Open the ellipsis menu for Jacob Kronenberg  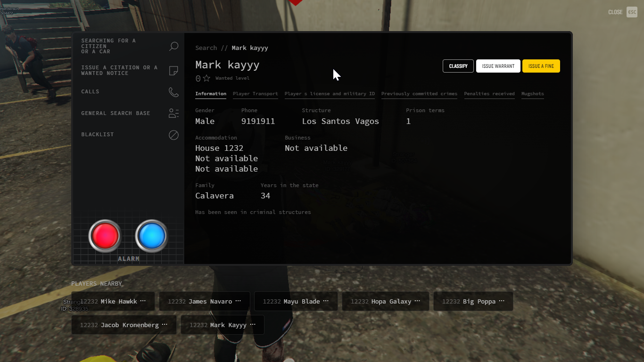point(165,324)
